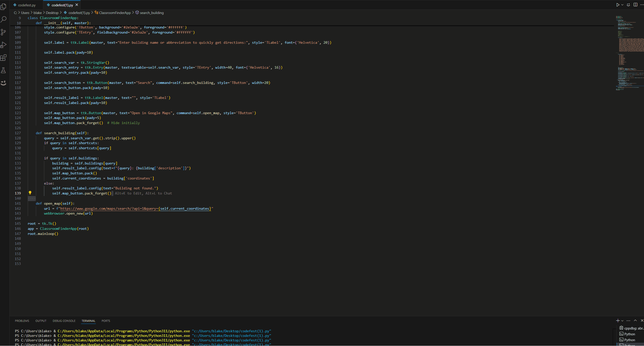Click the ClassroomFinderApp breadcrumb

[x=115, y=13]
